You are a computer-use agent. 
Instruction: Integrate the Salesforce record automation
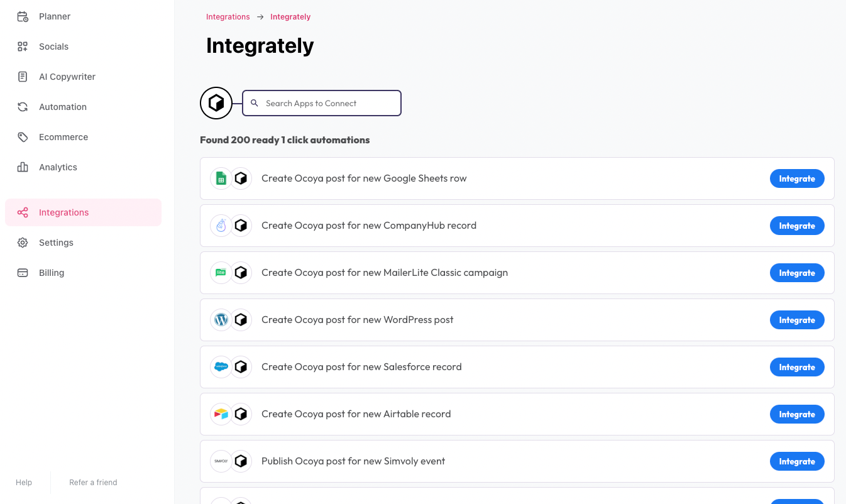point(797,367)
